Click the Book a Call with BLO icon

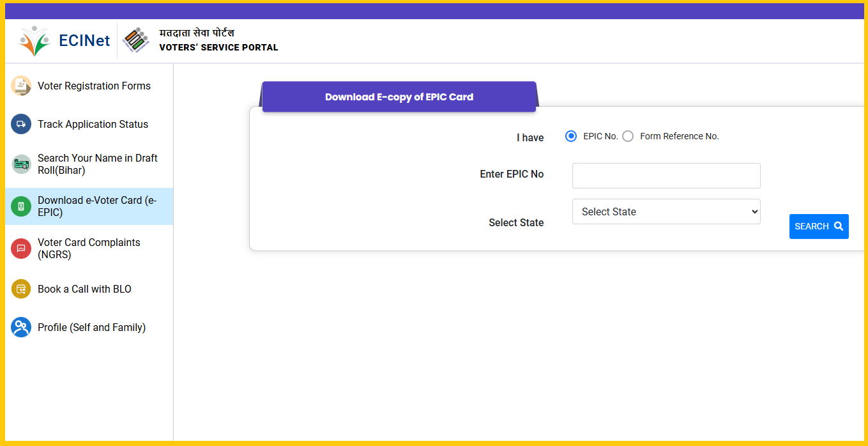click(x=20, y=289)
